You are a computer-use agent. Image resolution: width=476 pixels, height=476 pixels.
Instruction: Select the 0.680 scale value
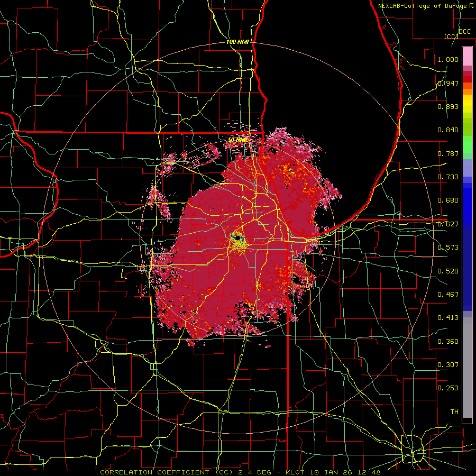point(448,200)
